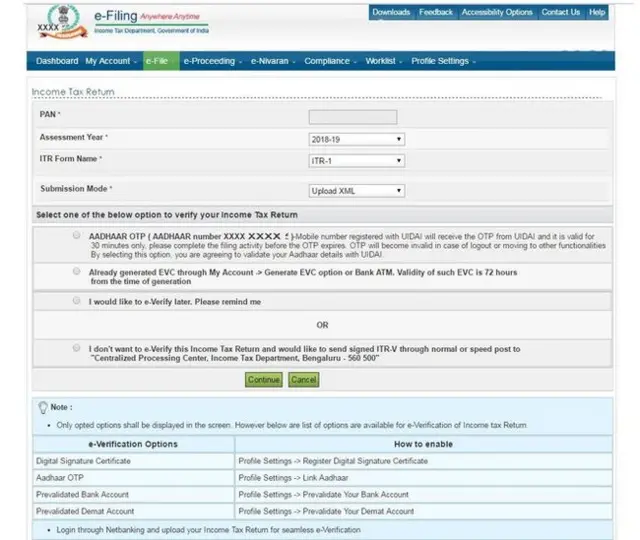The image size is (640, 540).
Task: Select the AADHAAR OTP verification radio button
Action: tap(76, 235)
